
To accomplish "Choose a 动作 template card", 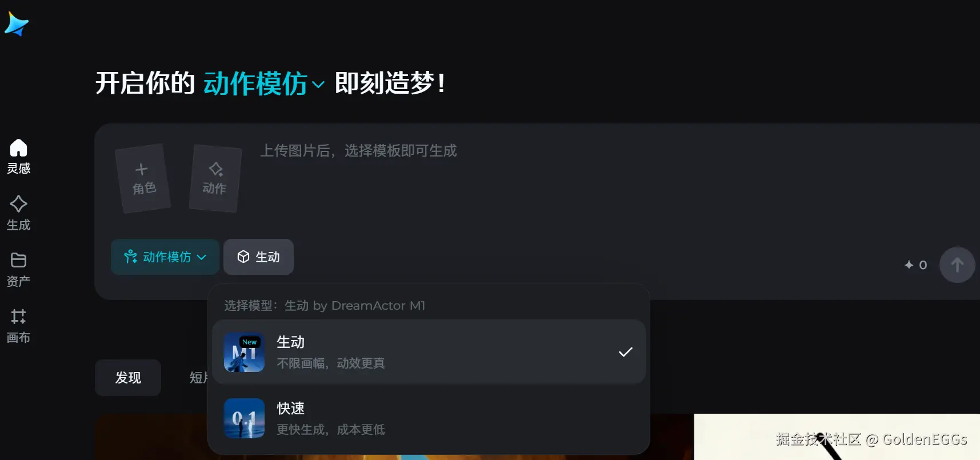I will (215, 178).
